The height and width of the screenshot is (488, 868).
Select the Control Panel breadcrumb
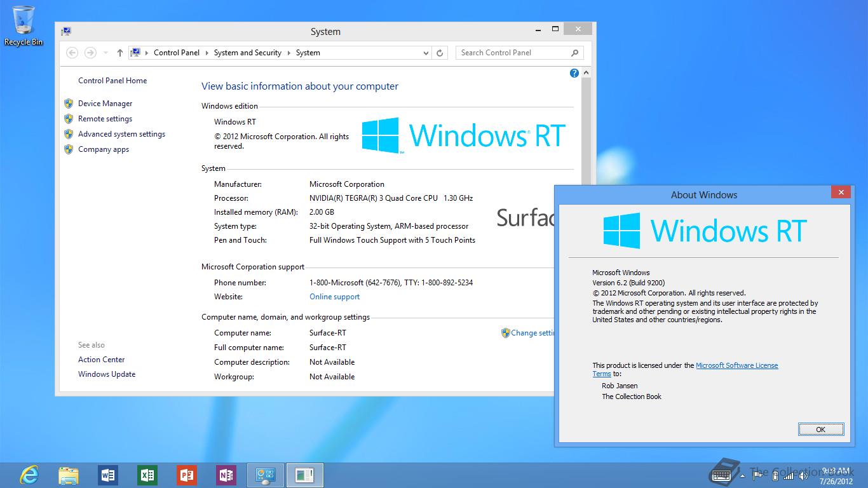point(177,53)
